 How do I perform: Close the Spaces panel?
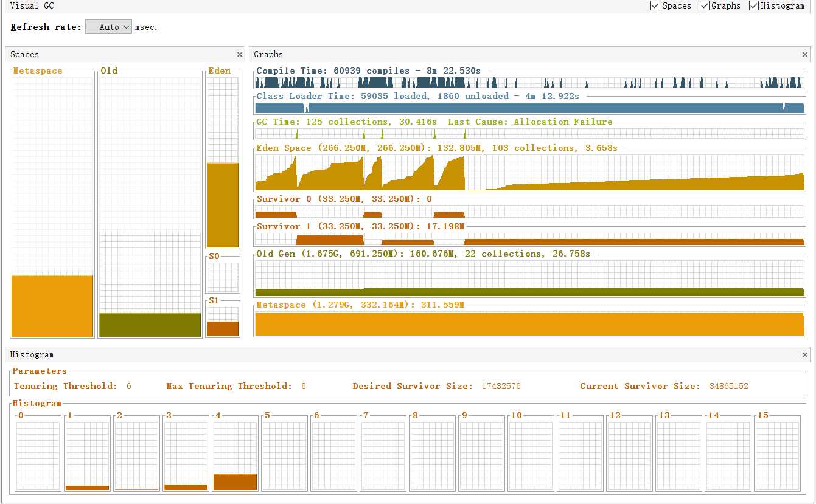tap(240, 54)
